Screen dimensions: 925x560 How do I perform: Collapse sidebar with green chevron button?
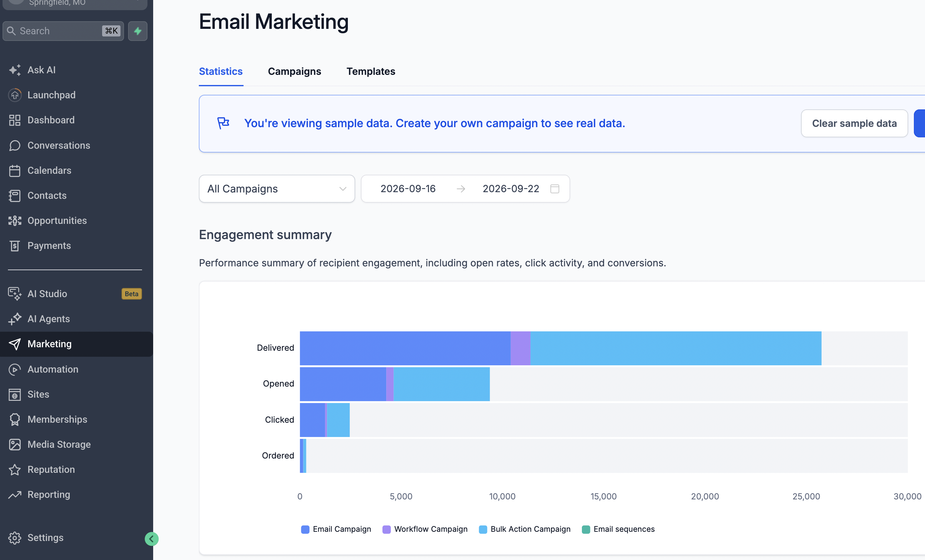[152, 539]
